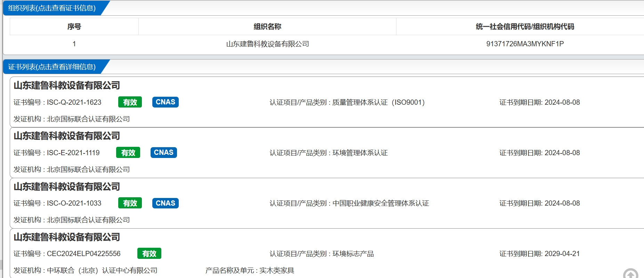Click sequence number 1 cell
This screenshot has width=644, height=278.
(74, 44)
